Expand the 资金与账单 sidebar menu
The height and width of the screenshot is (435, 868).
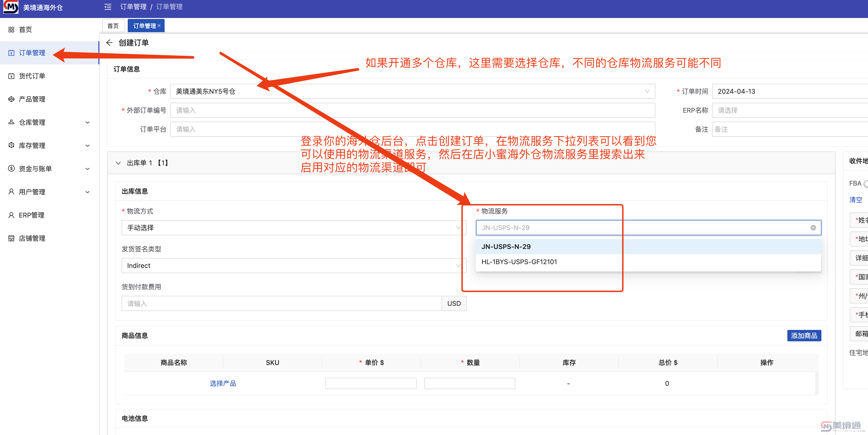pos(49,169)
